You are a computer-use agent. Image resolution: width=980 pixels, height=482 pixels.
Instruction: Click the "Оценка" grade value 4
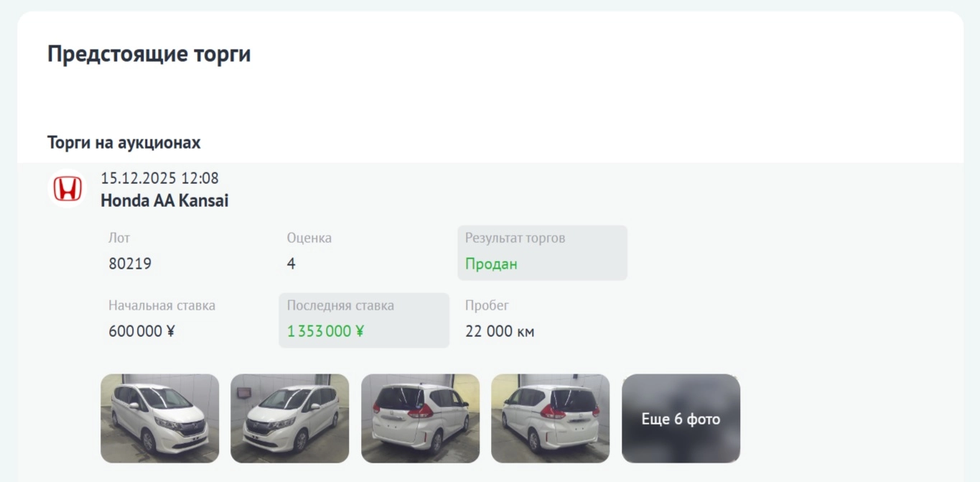(291, 264)
